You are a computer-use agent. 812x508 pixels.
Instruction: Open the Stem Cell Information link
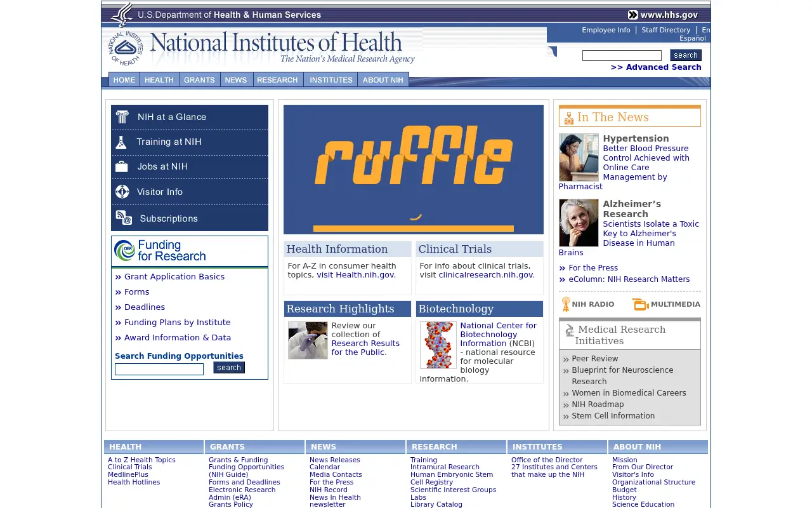tap(613, 416)
